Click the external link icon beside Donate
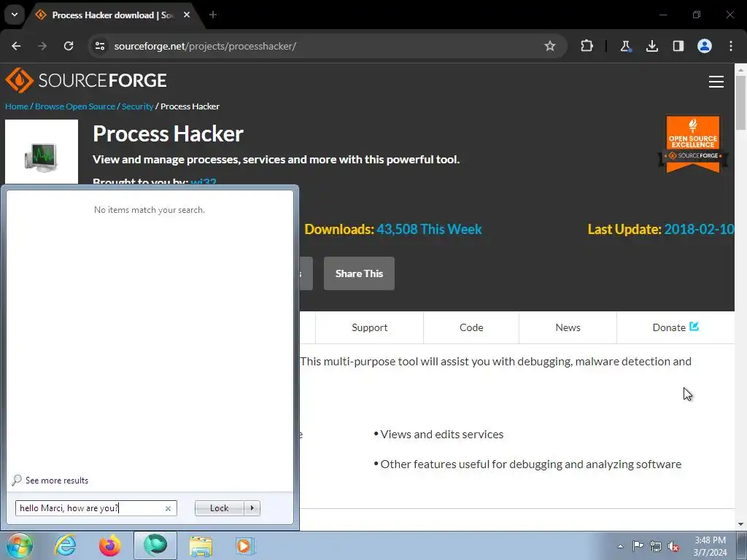 coord(694,327)
